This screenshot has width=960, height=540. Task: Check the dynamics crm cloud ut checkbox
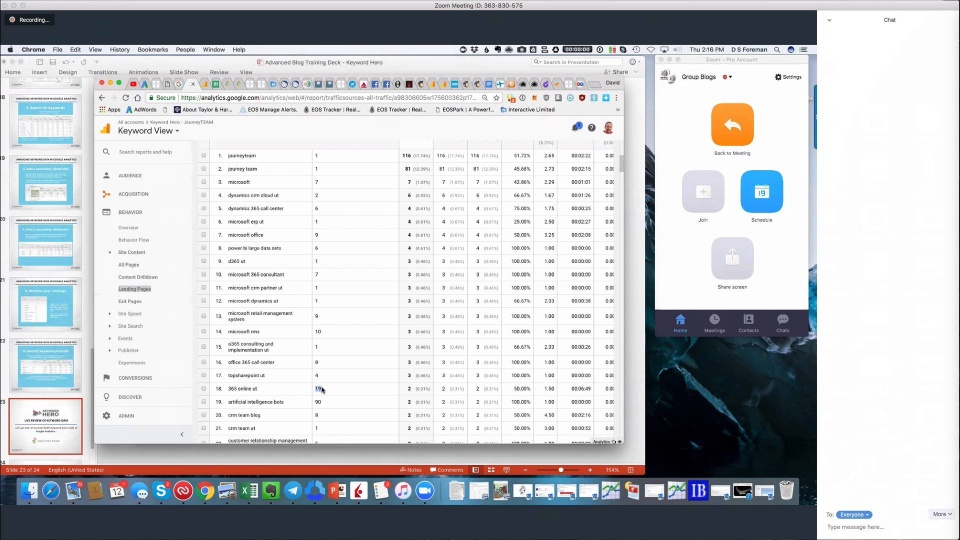[204, 195]
